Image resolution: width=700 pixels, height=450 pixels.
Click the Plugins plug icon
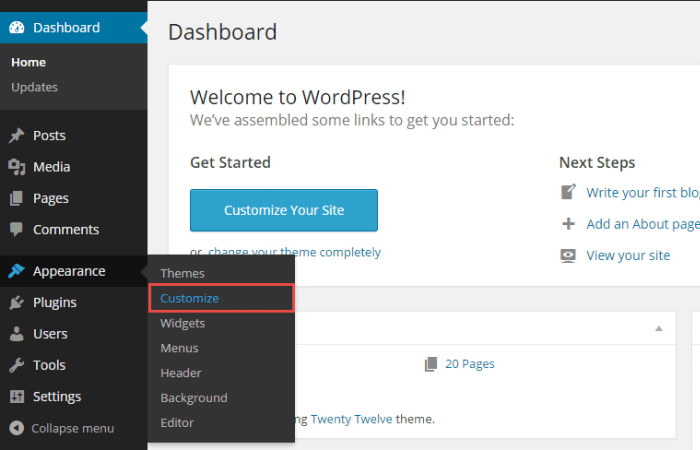click(x=17, y=303)
